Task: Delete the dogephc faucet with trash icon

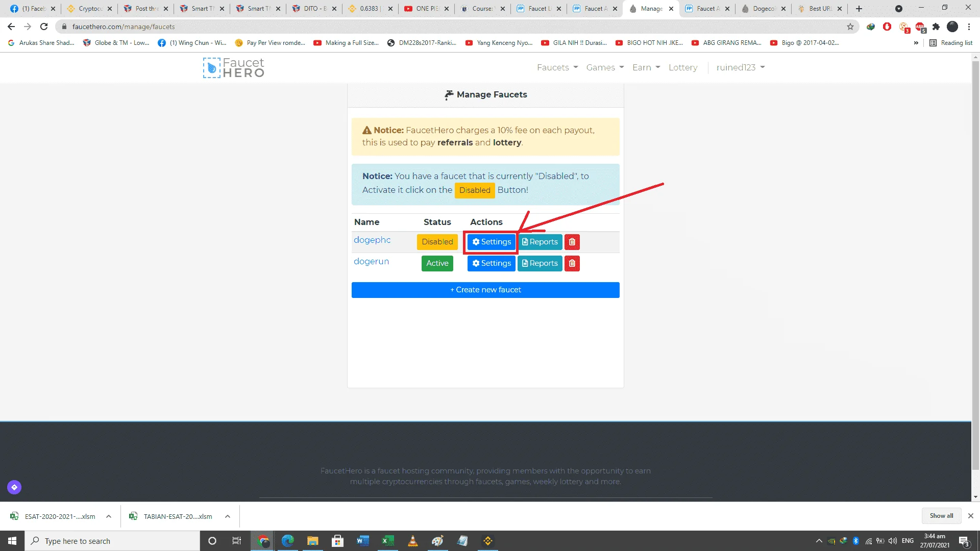Action: tap(572, 242)
